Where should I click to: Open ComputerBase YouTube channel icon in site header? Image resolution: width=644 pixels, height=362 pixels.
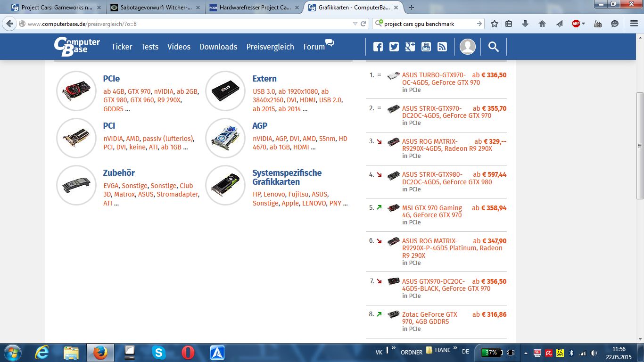[x=426, y=47]
